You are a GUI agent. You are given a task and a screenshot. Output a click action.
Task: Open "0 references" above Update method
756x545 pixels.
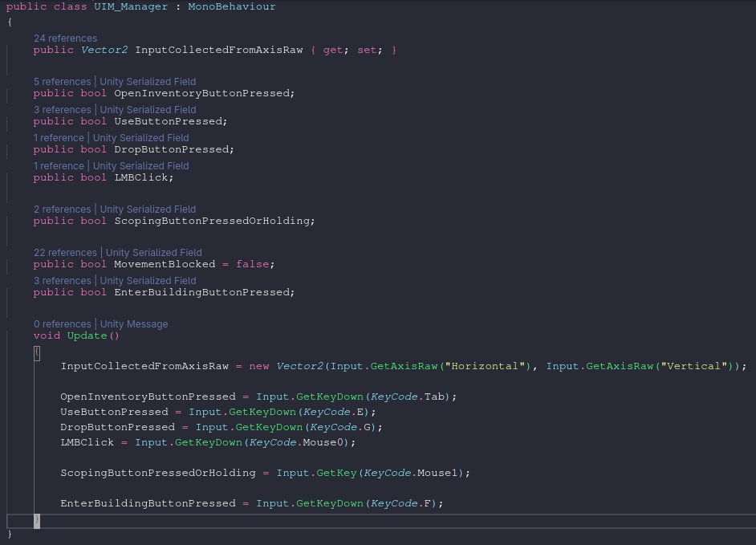[62, 323]
